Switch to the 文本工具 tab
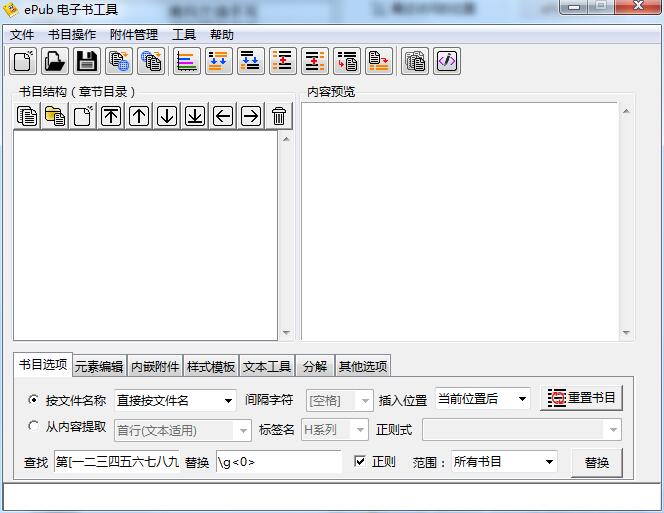This screenshot has height=513, width=664. pos(267,366)
